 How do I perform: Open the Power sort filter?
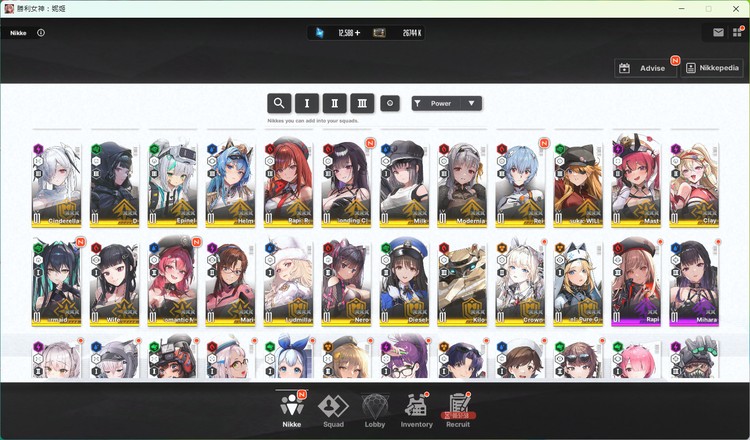[436, 103]
